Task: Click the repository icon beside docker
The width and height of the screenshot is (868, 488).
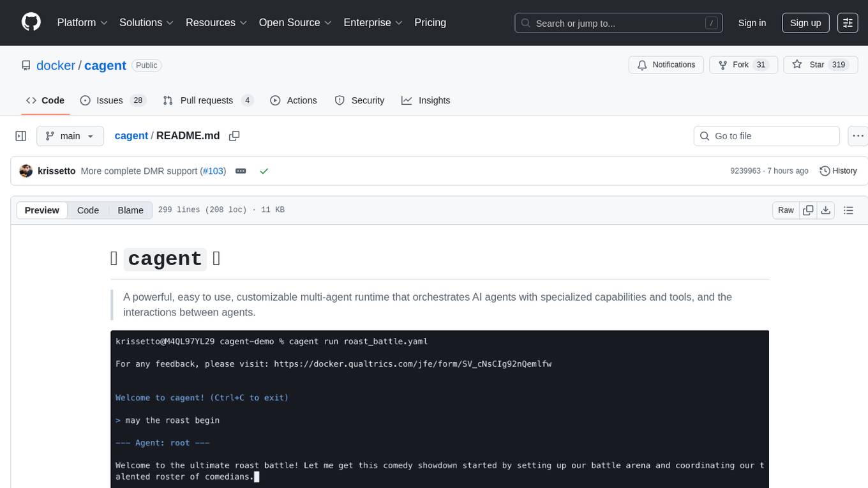Action: pyautogui.click(x=26, y=65)
